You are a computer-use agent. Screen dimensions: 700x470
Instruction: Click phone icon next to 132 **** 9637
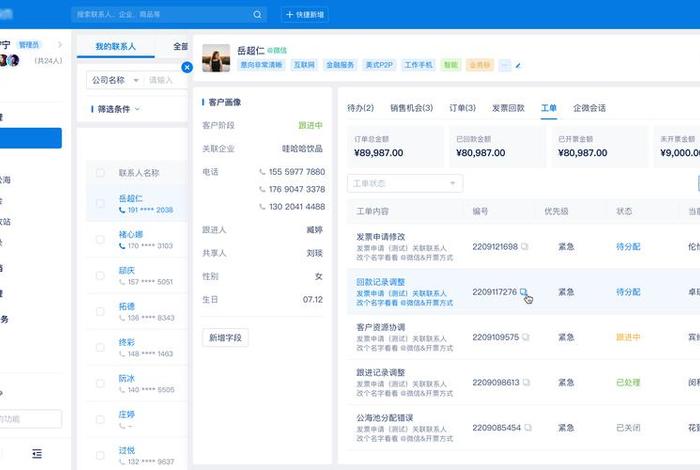(122, 462)
